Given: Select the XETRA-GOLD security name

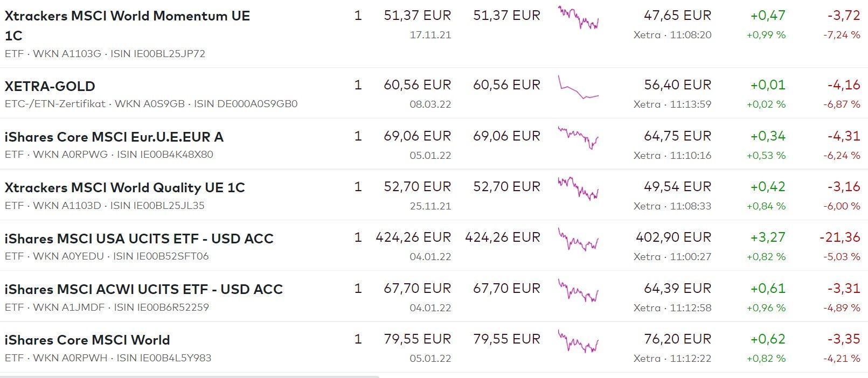Looking at the screenshot, I should click(50, 86).
